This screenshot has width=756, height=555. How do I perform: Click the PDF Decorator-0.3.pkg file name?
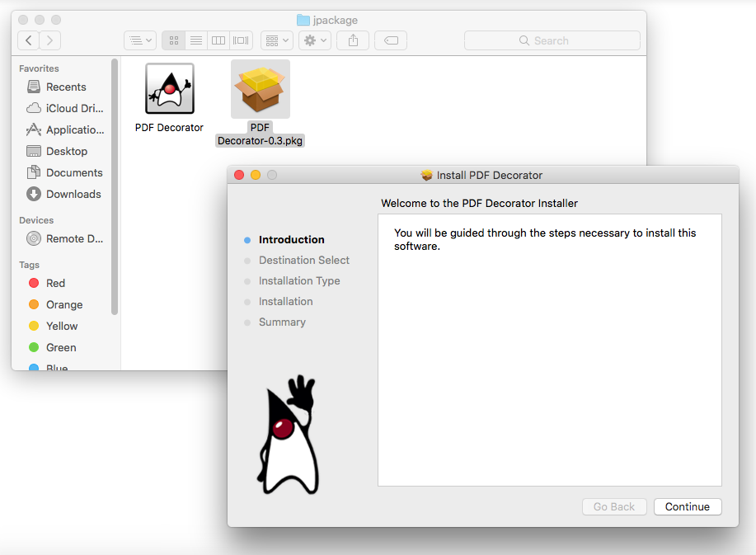260,134
